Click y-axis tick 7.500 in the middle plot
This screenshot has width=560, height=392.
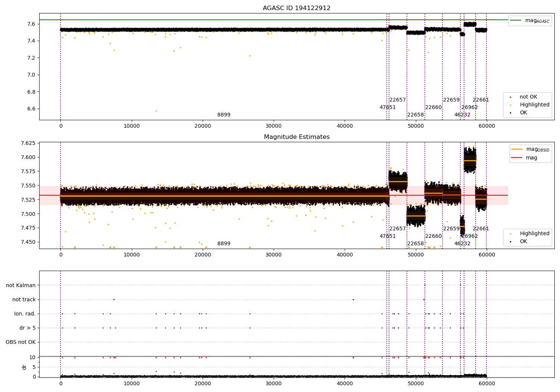pos(28,214)
